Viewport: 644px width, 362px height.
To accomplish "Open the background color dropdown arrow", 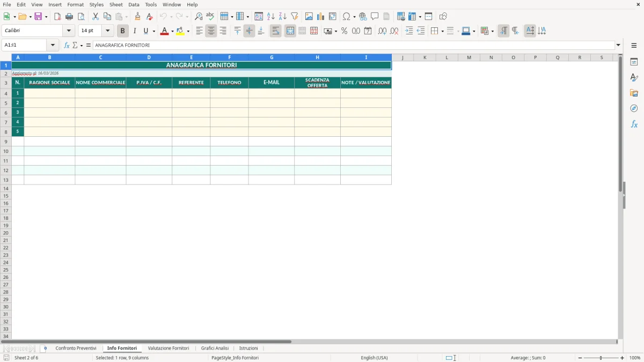I will 188,31.
